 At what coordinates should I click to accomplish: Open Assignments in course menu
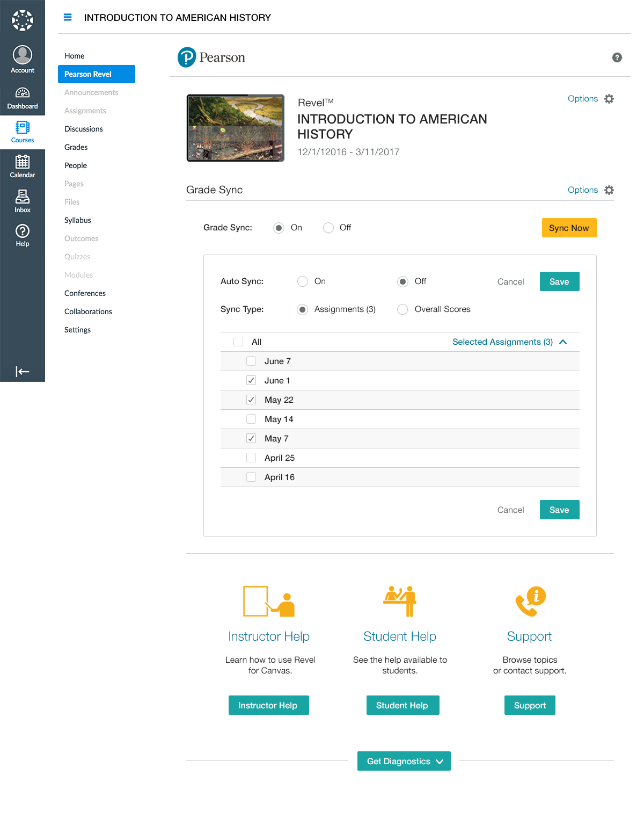pyautogui.click(x=85, y=111)
